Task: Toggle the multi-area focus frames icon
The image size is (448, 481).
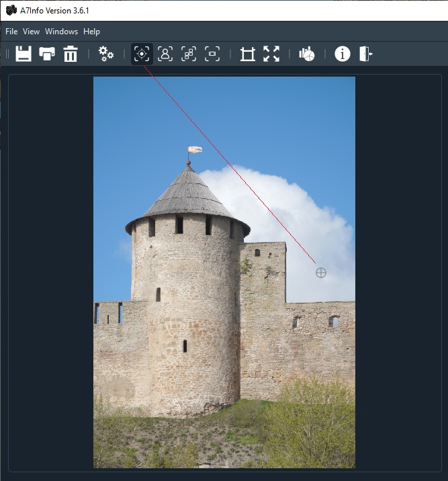Action: (x=189, y=54)
